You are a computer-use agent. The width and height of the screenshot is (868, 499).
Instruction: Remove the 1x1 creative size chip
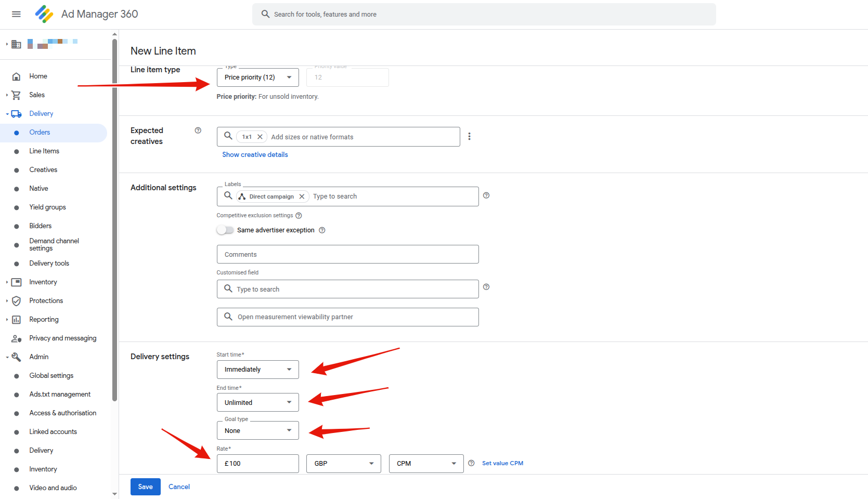coord(260,137)
